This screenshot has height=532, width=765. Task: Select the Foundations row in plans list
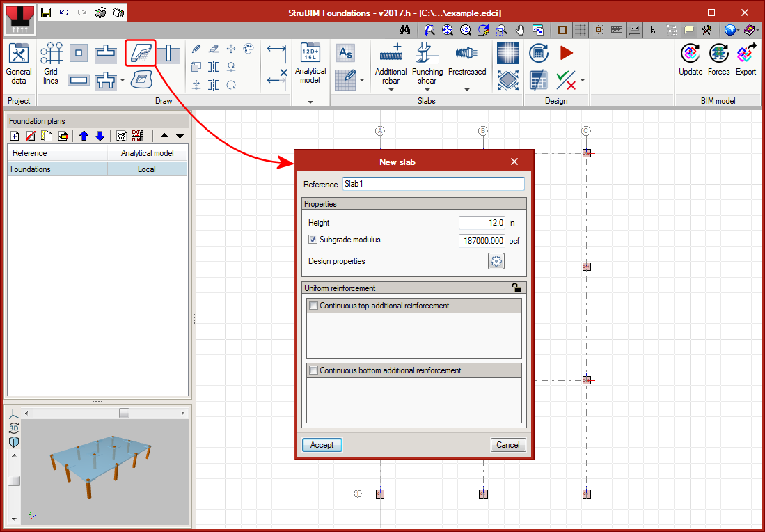point(58,169)
